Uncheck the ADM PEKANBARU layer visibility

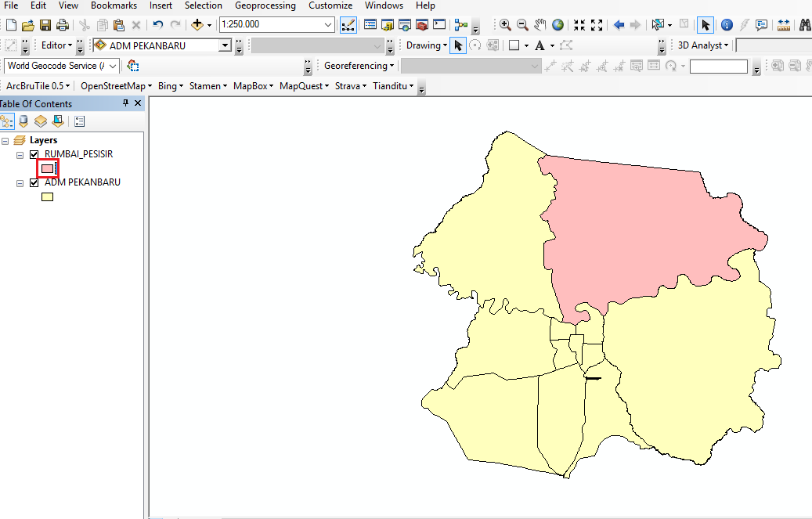pos(34,182)
